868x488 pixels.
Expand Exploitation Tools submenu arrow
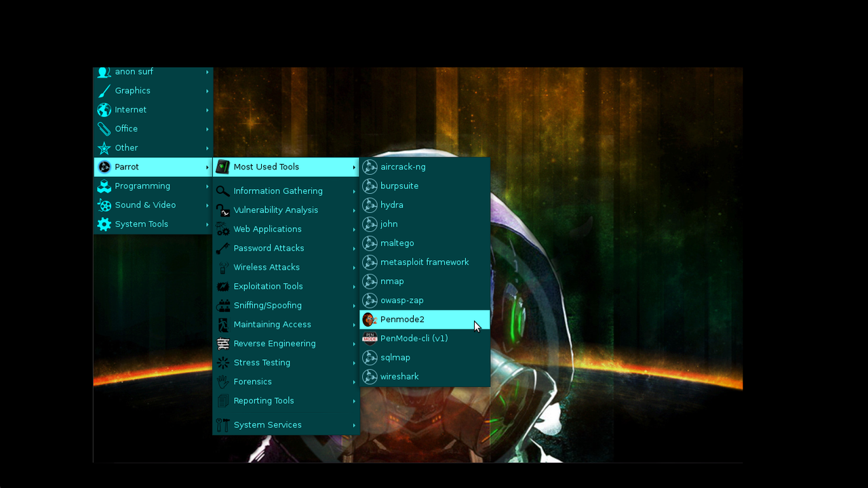(x=354, y=286)
